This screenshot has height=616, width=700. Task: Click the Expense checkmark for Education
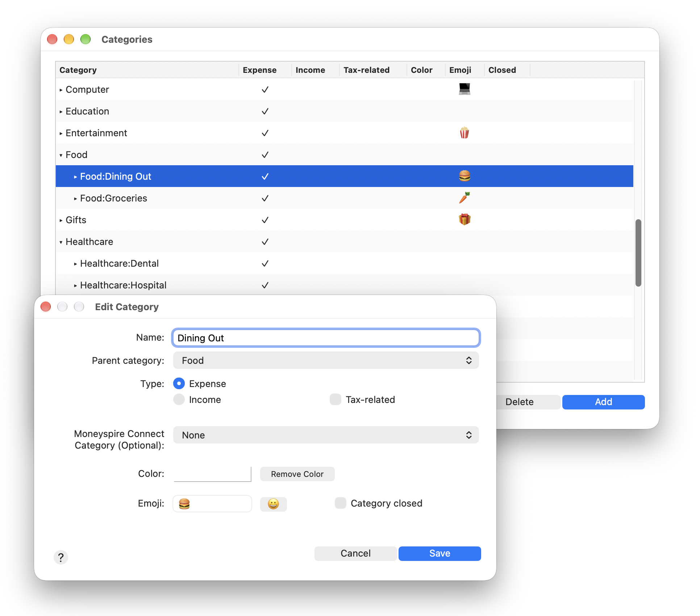pyautogui.click(x=265, y=111)
